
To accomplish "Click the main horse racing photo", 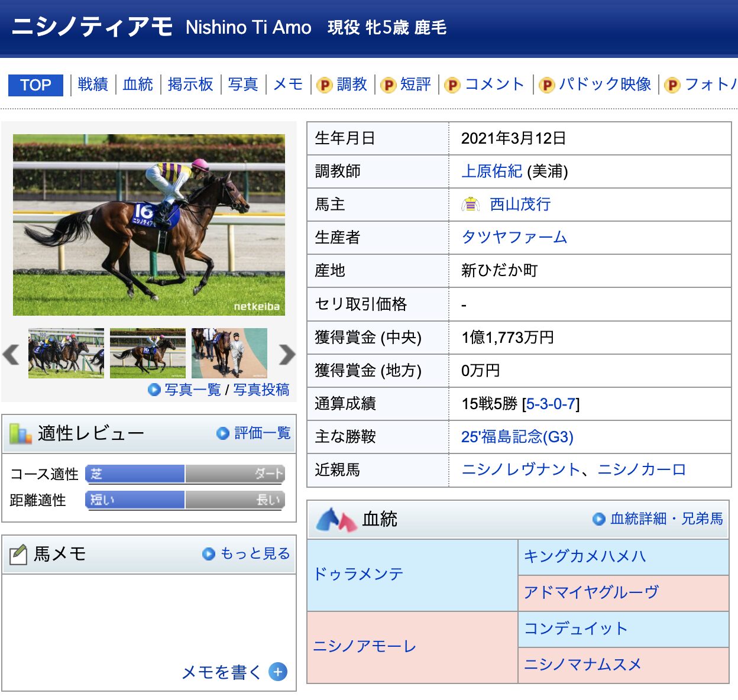I will pos(149,225).
